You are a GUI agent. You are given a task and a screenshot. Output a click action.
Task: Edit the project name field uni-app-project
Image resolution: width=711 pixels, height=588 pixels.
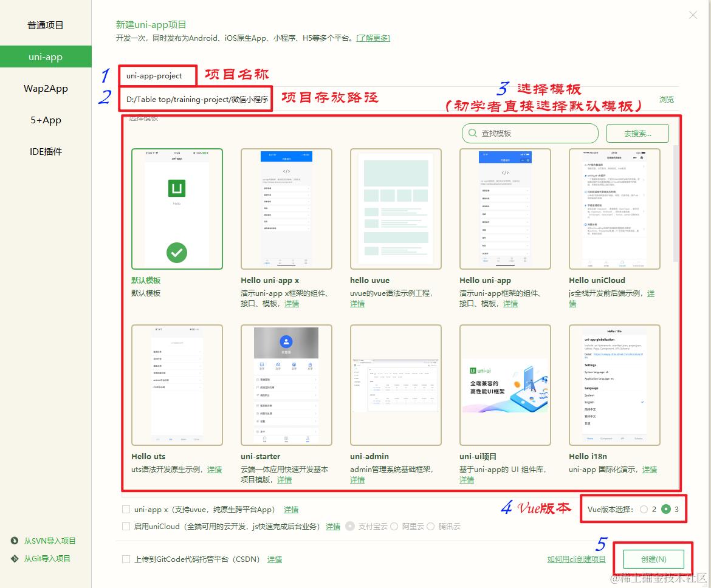click(158, 76)
